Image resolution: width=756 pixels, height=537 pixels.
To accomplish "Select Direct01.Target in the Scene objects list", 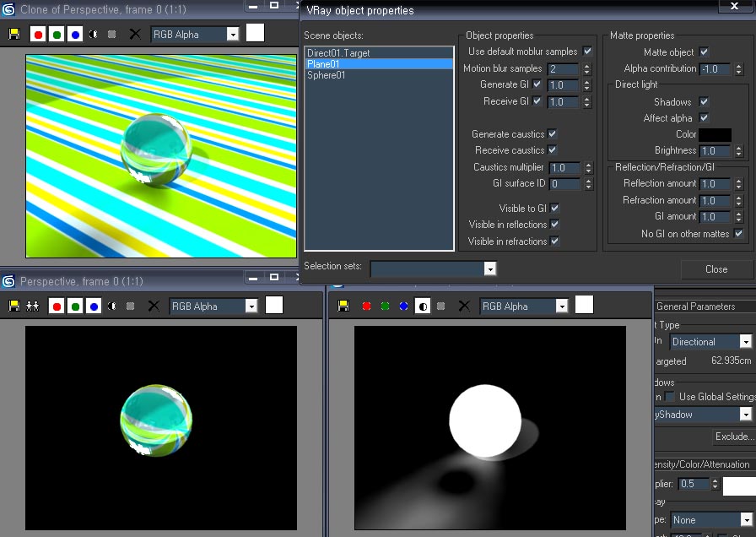I will pyautogui.click(x=338, y=53).
